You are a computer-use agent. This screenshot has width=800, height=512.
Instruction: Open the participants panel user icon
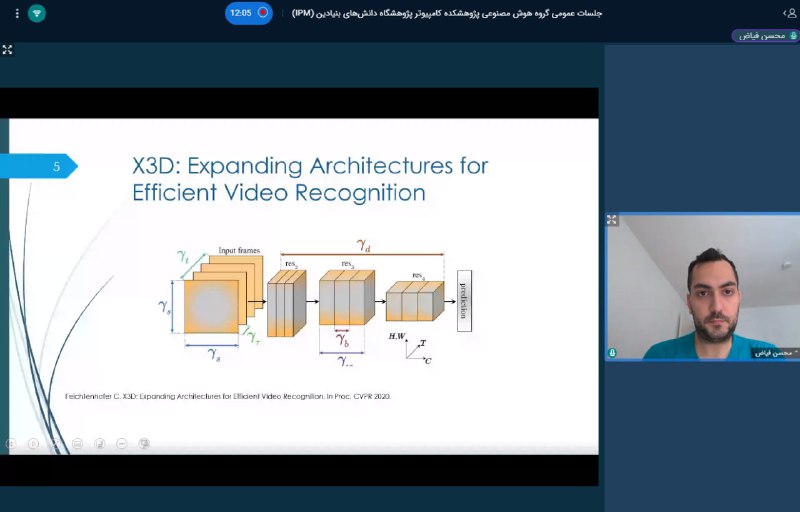(792, 13)
